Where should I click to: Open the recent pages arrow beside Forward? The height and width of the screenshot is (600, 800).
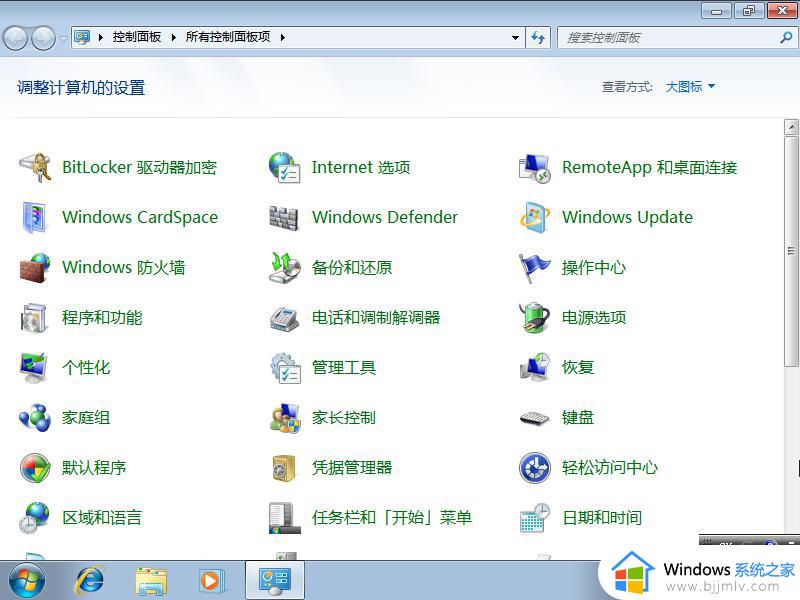pyautogui.click(x=63, y=38)
